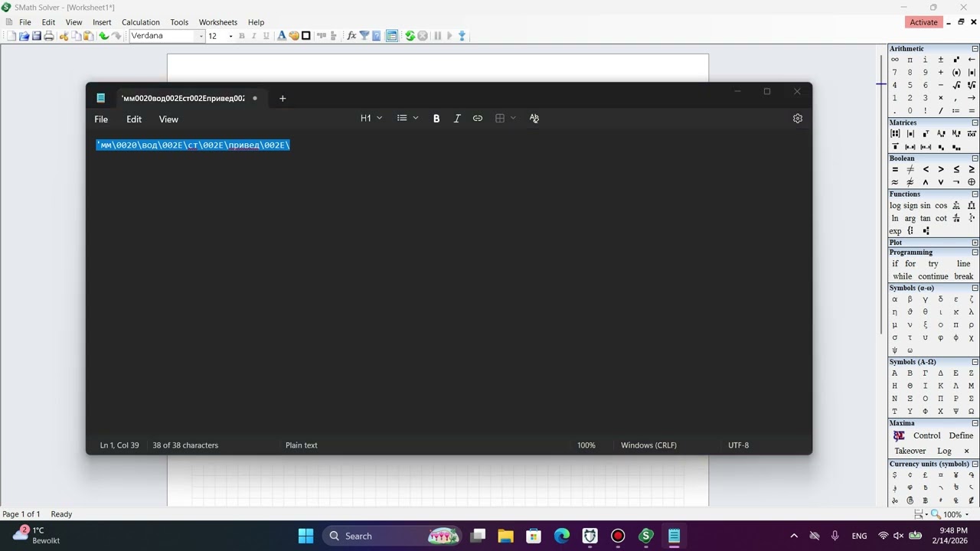This screenshot has height=551, width=980.
Task: Open the font size 12 dropdown
Action: (230, 36)
